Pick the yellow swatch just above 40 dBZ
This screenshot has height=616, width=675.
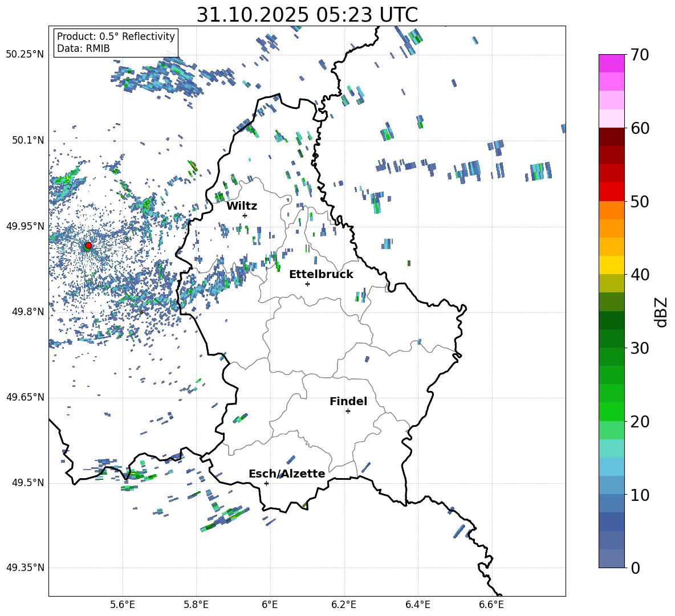click(x=612, y=265)
